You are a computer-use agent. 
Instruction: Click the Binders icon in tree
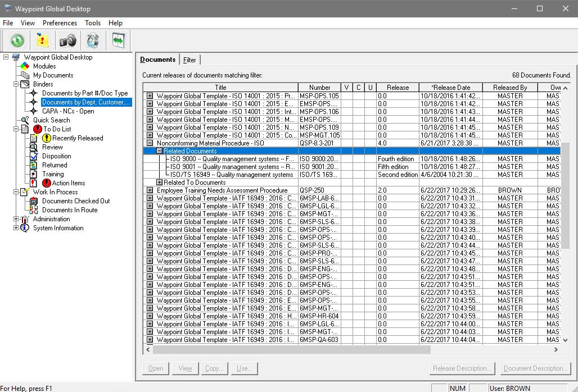click(x=25, y=84)
